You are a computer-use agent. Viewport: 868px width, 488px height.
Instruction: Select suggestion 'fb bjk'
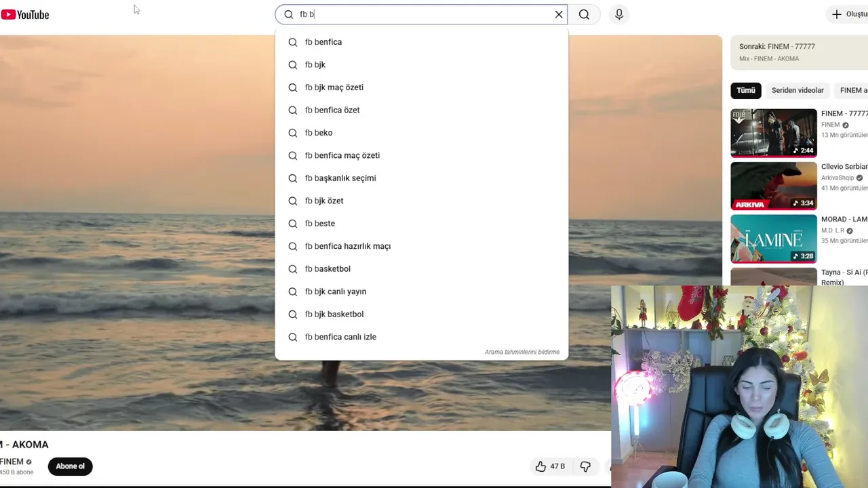coord(421,64)
